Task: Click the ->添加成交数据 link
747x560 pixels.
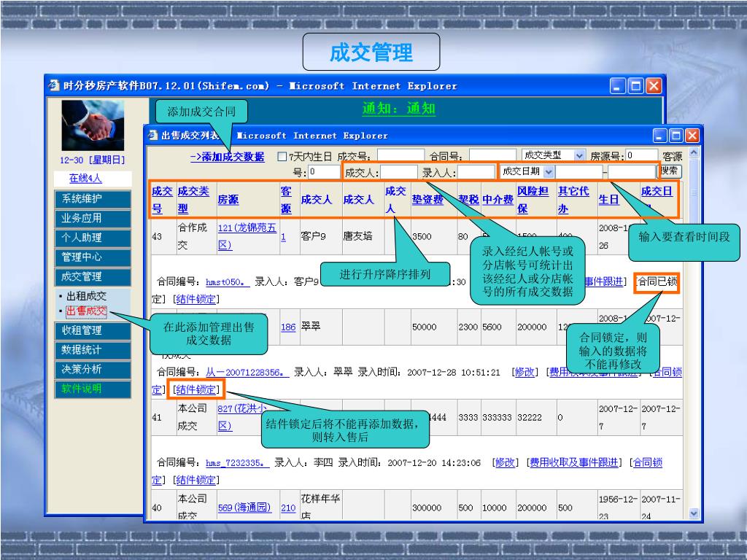Action: (x=228, y=157)
